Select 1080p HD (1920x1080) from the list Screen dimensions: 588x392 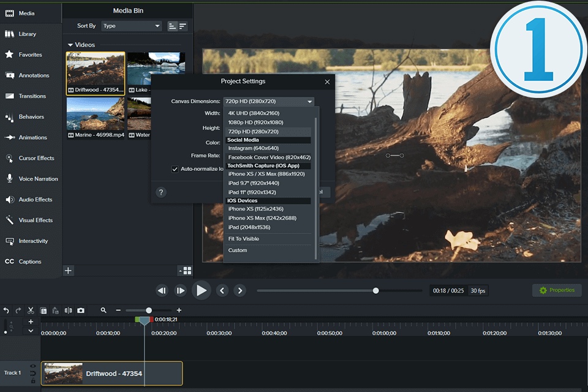tap(255, 123)
